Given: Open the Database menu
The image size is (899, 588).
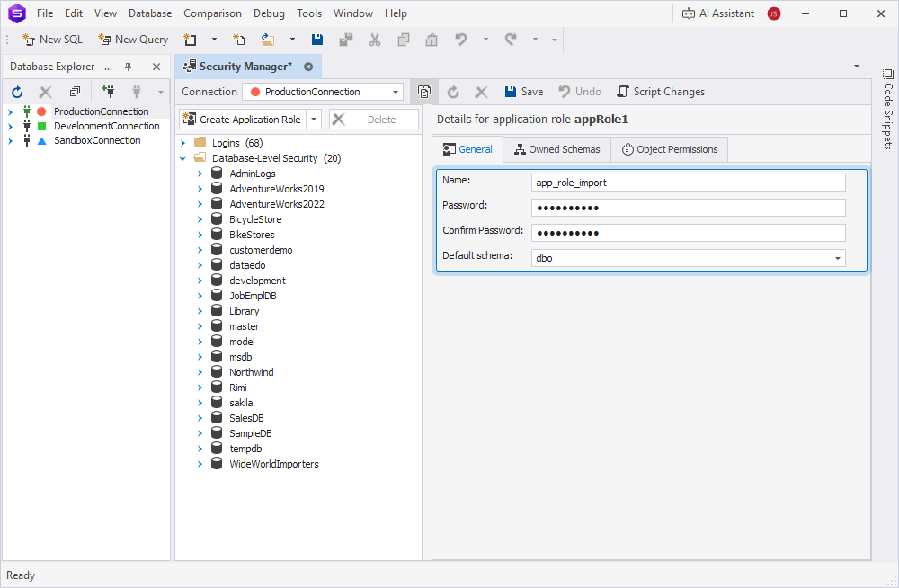Looking at the screenshot, I should (149, 13).
